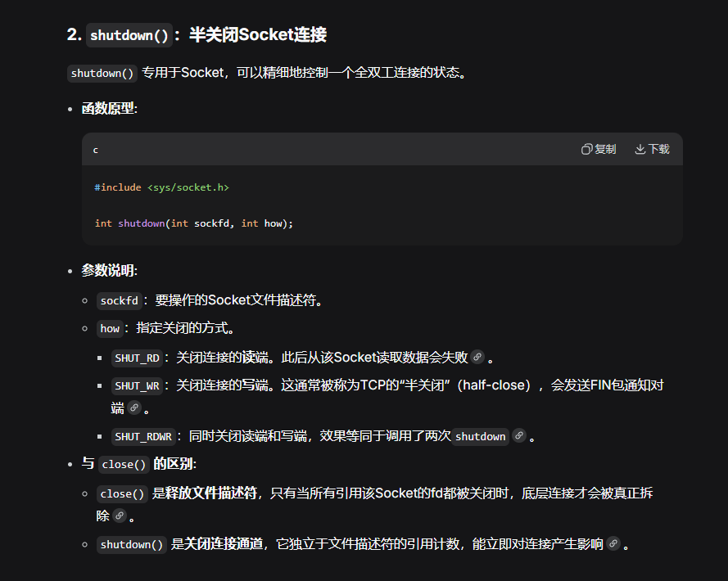Image resolution: width=728 pixels, height=581 pixels.
Task: Click the 半关闭Socket连接 section title
Action: [x=258, y=35]
